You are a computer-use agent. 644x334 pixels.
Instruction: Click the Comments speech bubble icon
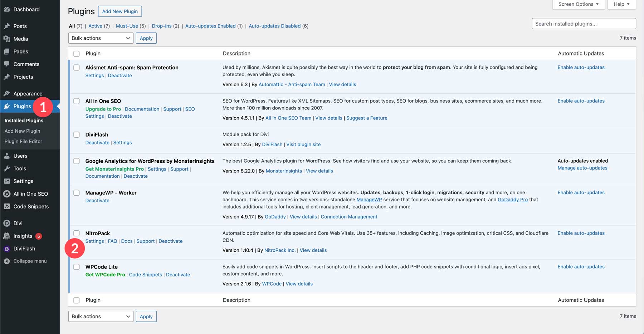click(x=7, y=64)
